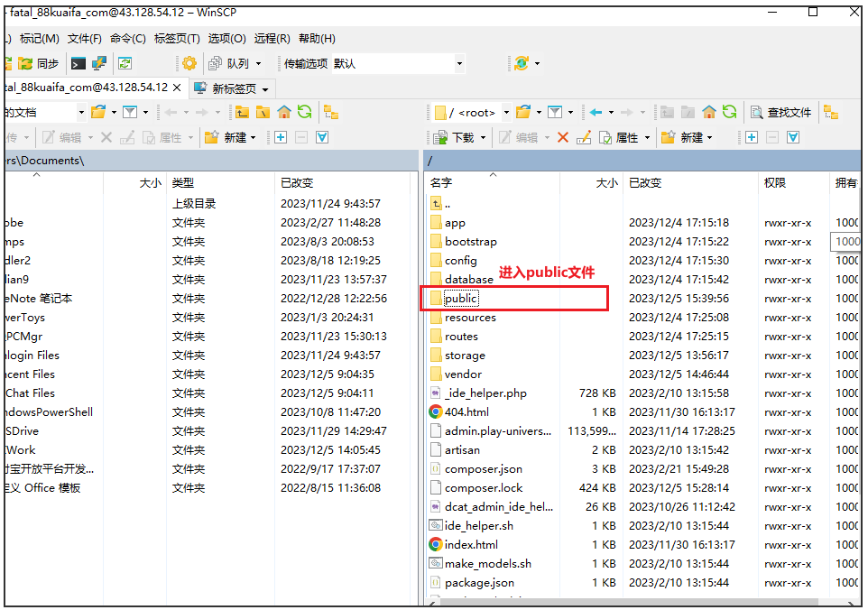
Task: Open Preferences via the gear icon
Action: [x=189, y=63]
